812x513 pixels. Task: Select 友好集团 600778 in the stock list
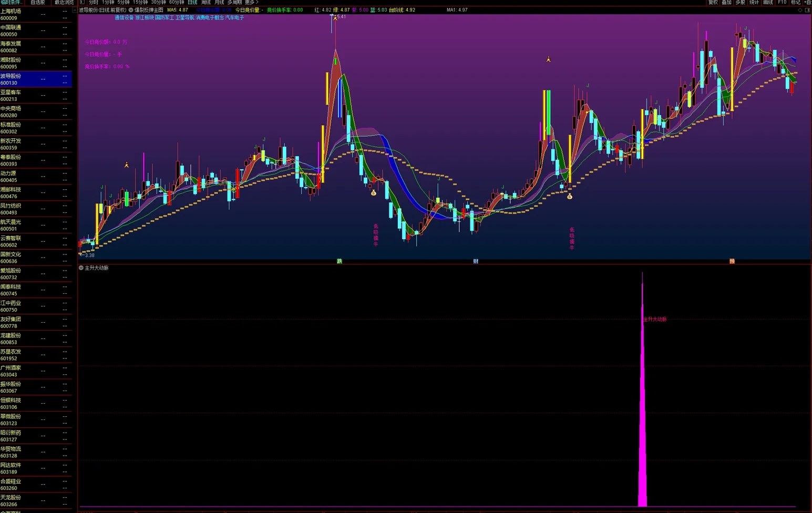36,323
